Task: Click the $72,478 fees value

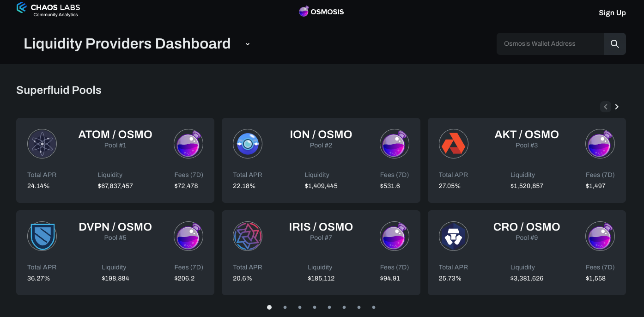Action: pyautogui.click(x=186, y=186)
